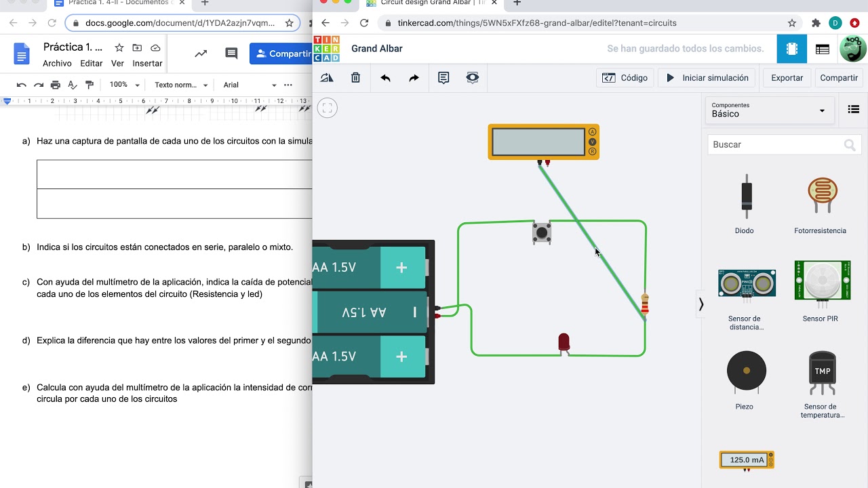Image resolution: width=868 pixels, height=488 pixels.
Task: Click the search magnifier icon
Action: pyautogui.click(x=850, y=144)
